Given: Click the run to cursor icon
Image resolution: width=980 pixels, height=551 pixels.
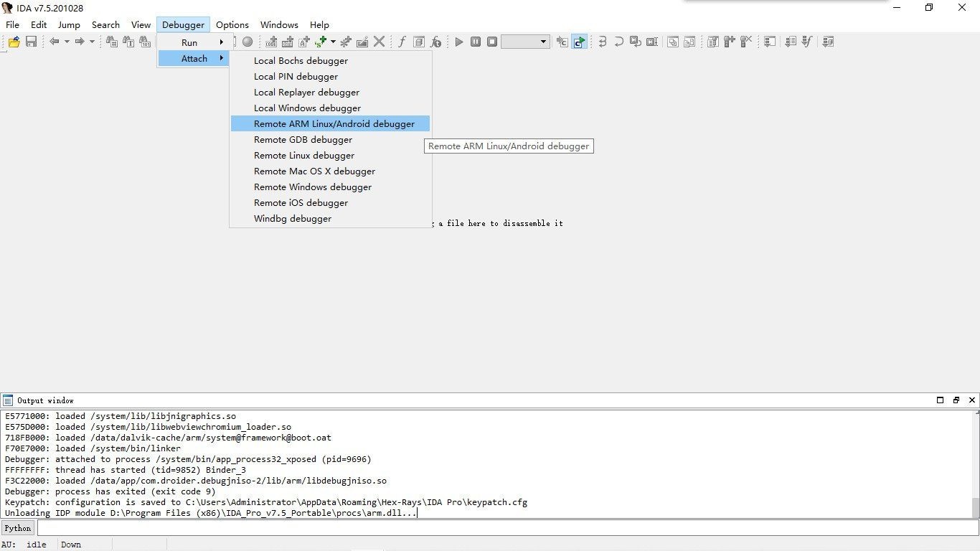Looking at the screenshot, I should pos(652,42).
